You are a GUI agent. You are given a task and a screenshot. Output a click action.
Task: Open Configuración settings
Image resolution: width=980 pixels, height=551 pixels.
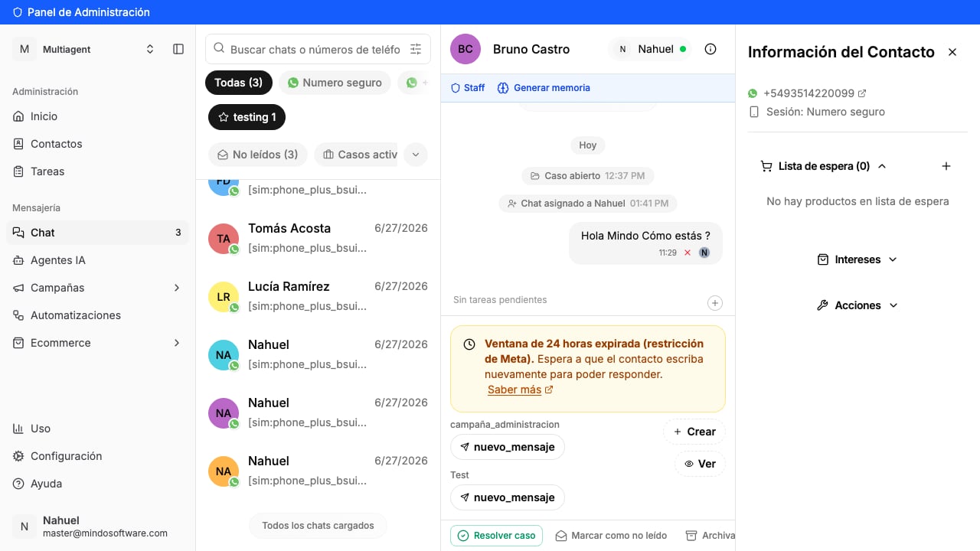pos(97,456)
